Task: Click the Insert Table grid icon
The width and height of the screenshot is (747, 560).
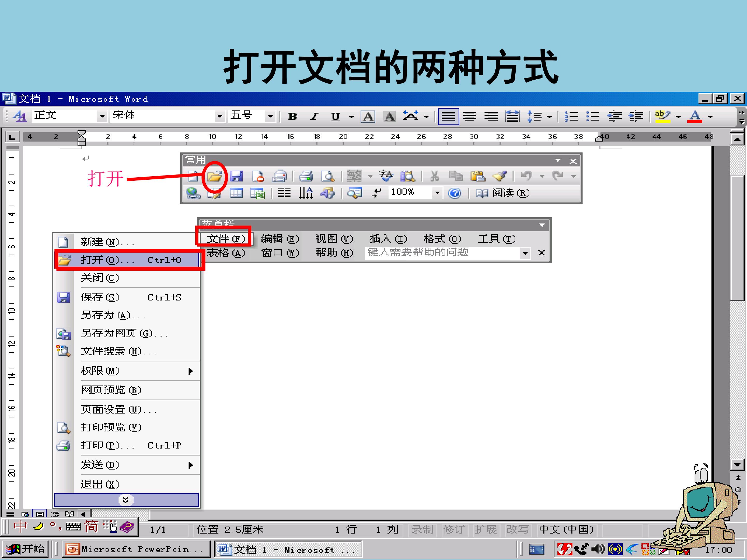Action: pyautogui.click(x=236, y=193)
